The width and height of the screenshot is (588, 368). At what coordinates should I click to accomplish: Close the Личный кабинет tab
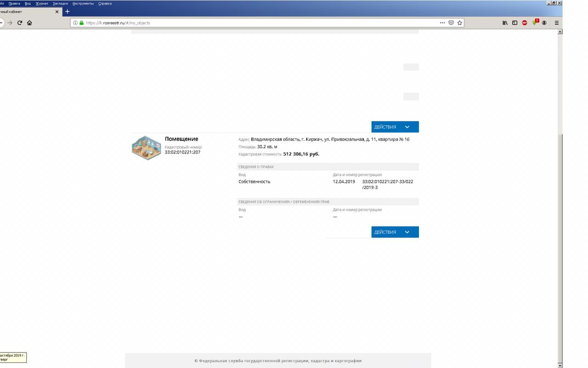(57, 11)
